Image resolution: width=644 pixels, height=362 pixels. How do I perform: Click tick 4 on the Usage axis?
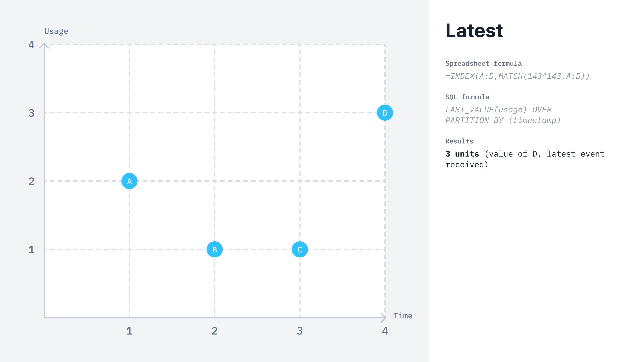pyautogui.click(x=31, y=45)
